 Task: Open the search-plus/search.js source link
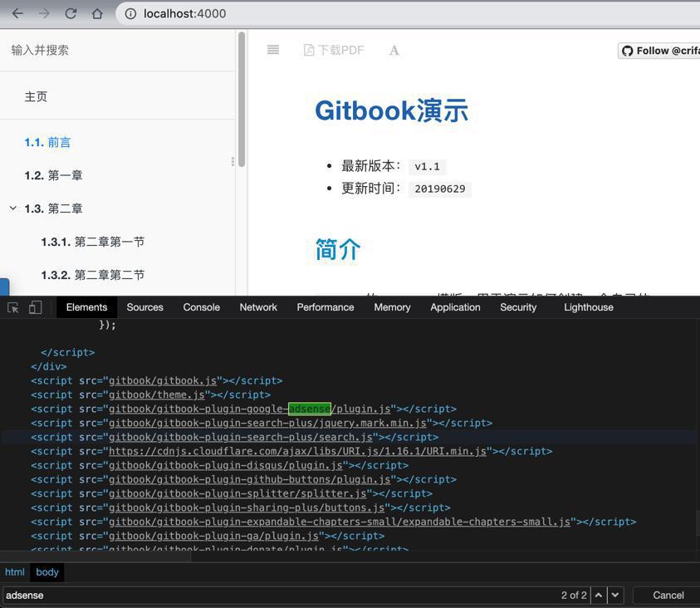tap(241, 437)
